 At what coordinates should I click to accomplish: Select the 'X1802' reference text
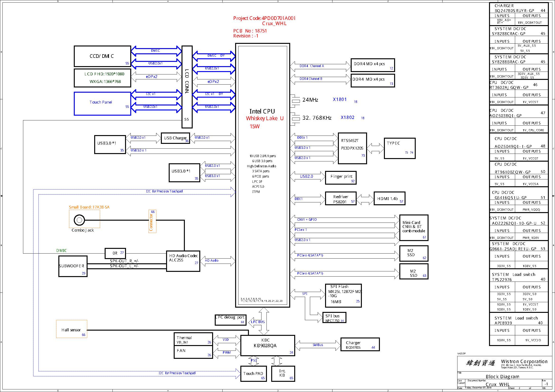click(347, 117)
